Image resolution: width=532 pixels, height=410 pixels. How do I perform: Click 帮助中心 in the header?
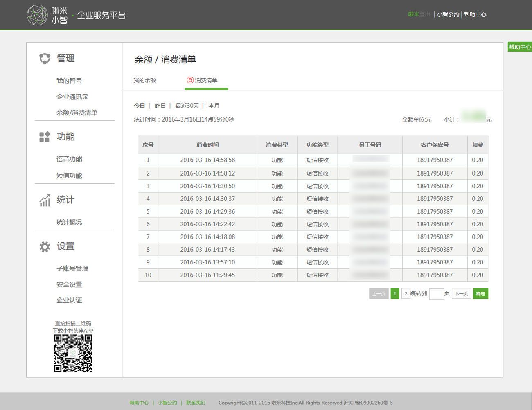click(475, 14)
